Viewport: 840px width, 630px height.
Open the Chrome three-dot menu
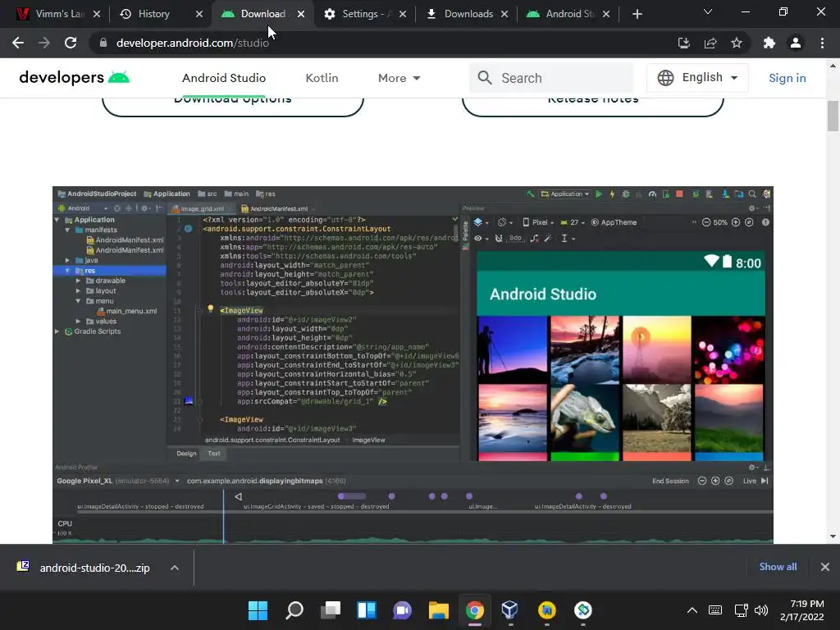[x=822, y=43]
